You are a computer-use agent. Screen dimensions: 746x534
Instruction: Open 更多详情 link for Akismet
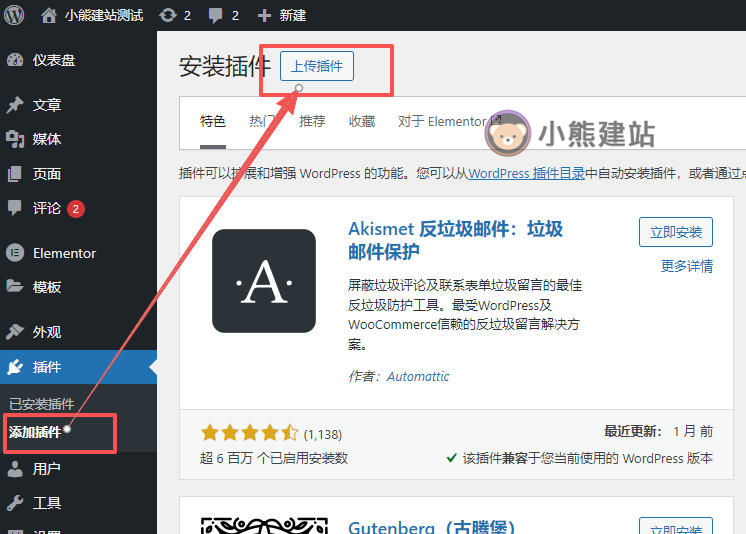click(686, 266)
